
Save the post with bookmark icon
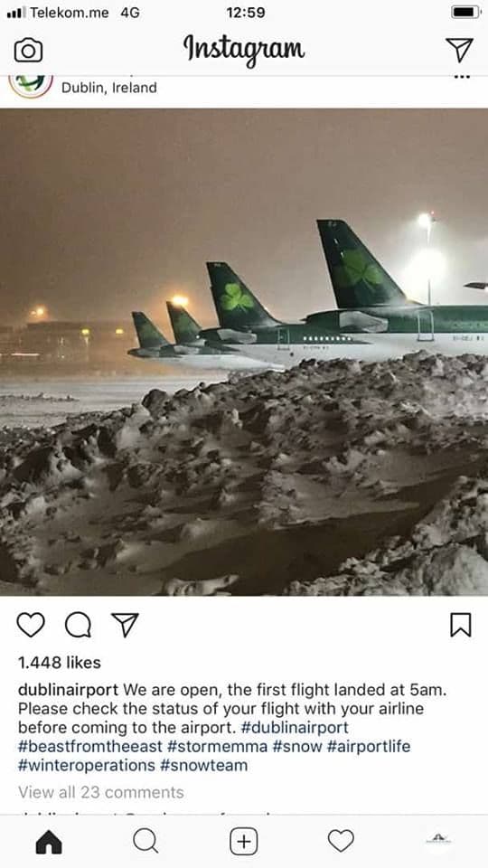tap(460, 625)
